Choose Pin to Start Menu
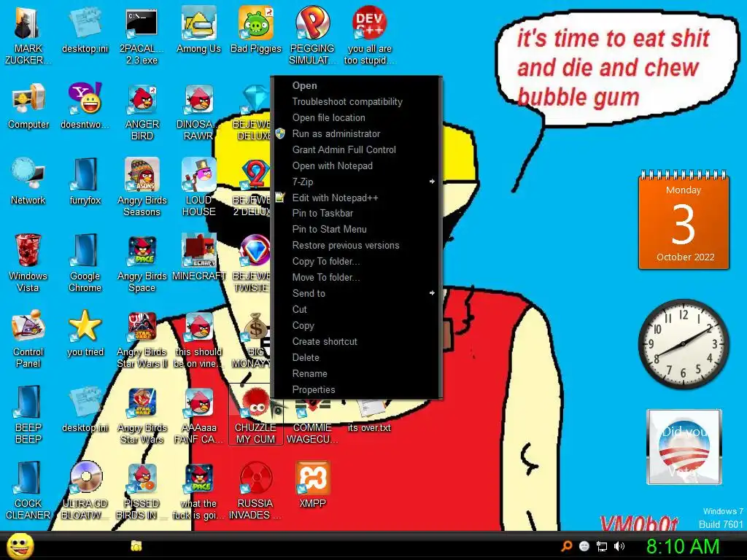Viewport: 747px width, 560px height. pyautogui.click(x=356, y=229)
